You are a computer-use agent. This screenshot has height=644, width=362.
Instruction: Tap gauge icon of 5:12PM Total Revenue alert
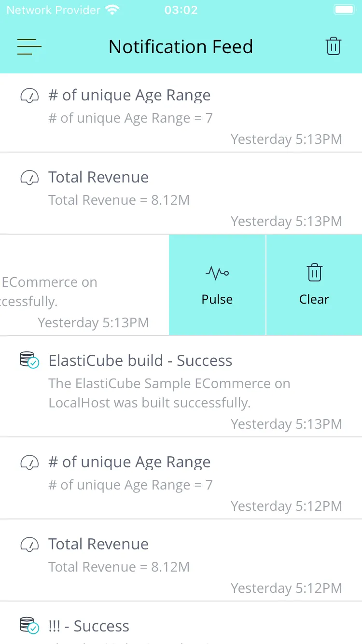point(29,545)
